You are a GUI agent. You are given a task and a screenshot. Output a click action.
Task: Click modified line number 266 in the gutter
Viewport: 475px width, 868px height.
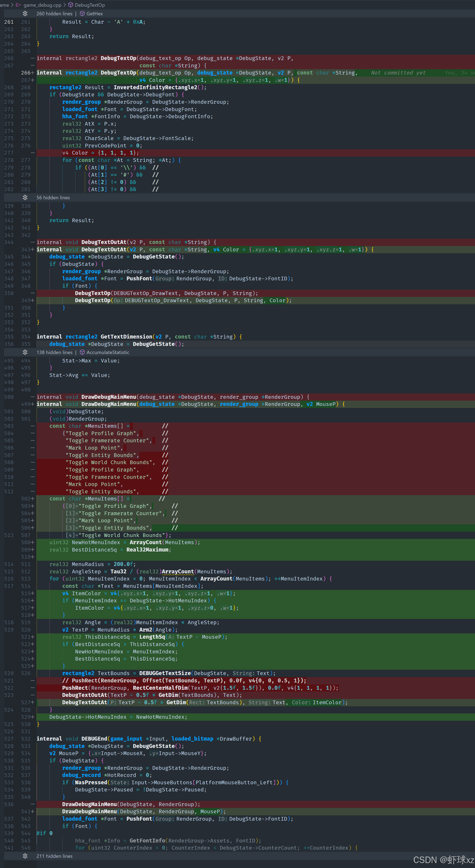(x=26, y=73)
